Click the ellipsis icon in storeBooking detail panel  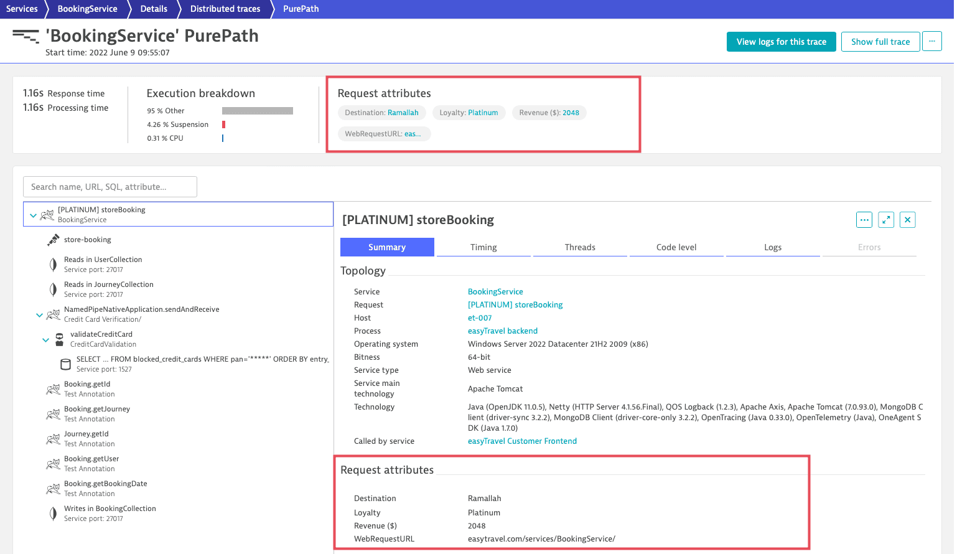tap(864, 220)
